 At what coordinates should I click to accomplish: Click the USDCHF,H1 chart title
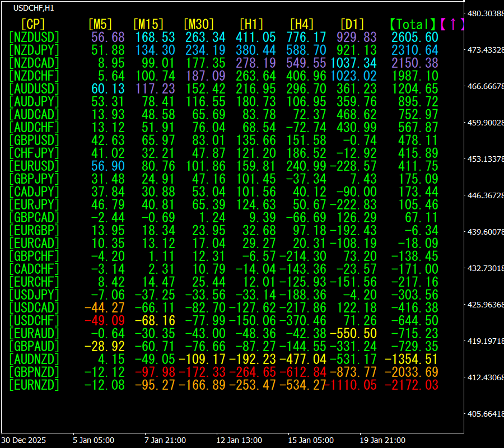pos(34,8)
